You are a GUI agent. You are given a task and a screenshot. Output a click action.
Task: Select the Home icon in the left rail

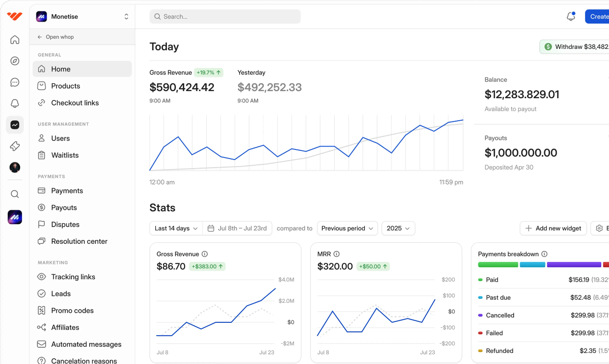click(14, 40)
